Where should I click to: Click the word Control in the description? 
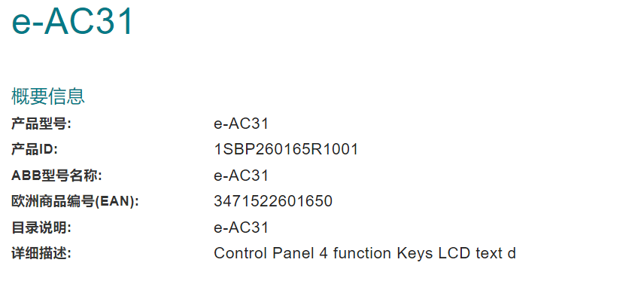point(240,253)
